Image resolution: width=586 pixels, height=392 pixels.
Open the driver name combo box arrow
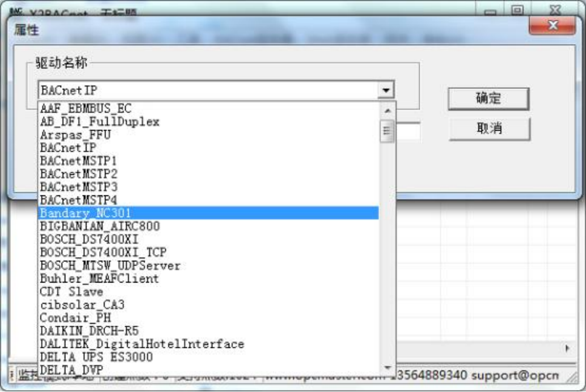(x=386, y=90)
